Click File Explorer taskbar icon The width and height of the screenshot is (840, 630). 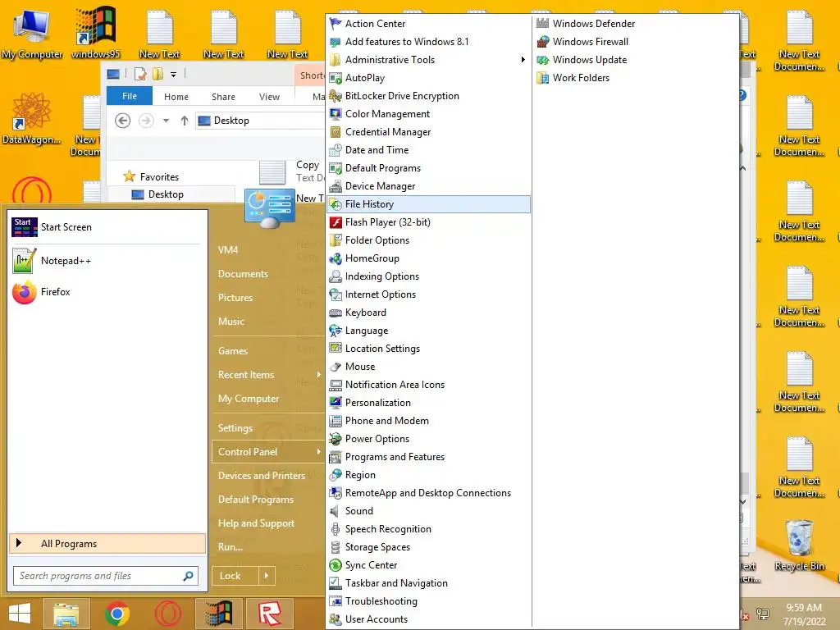[x=66, y=614]
